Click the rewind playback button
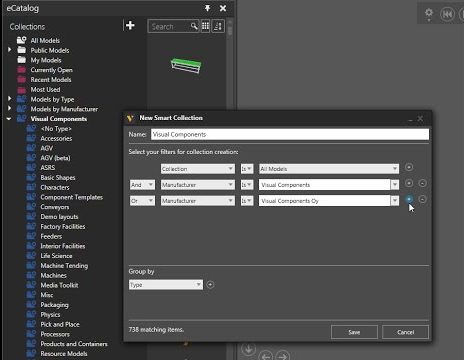 447,14
